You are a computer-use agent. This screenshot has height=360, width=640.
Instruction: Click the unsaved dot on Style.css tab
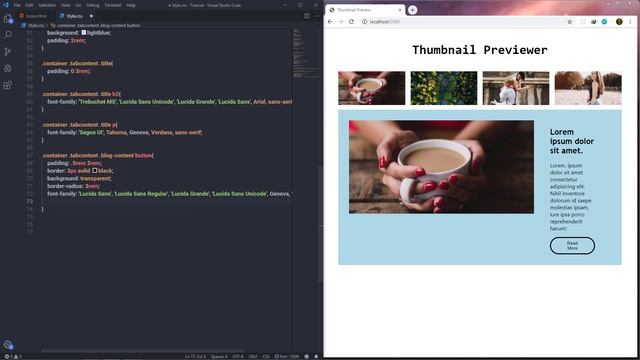pyautogui.click(x=91, y=16)
